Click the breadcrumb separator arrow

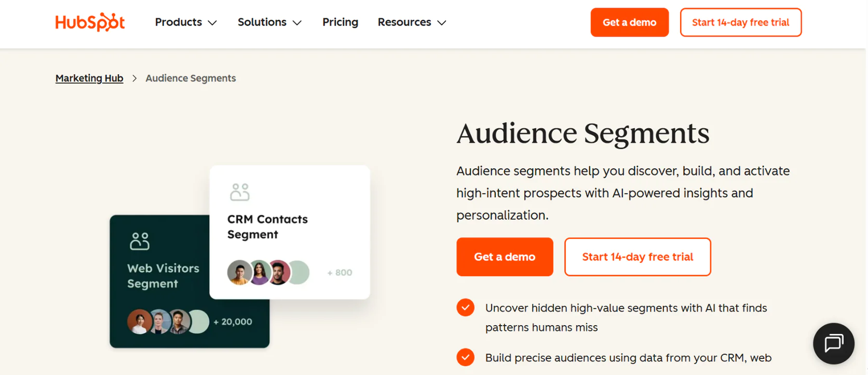click(x=134, y=78)
